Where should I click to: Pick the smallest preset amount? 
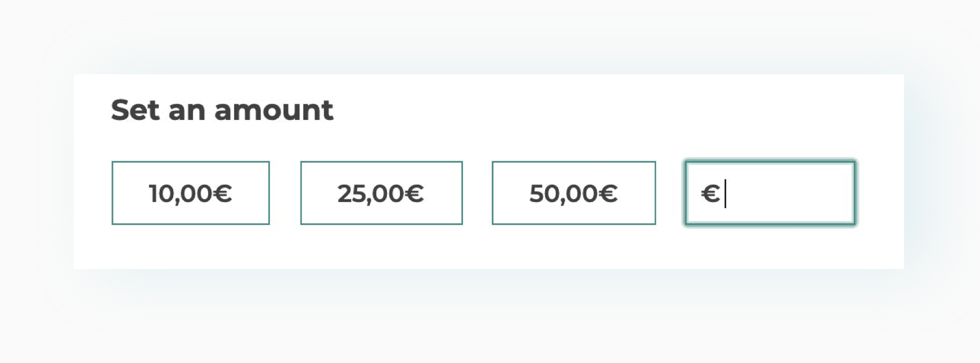[191, 193]
